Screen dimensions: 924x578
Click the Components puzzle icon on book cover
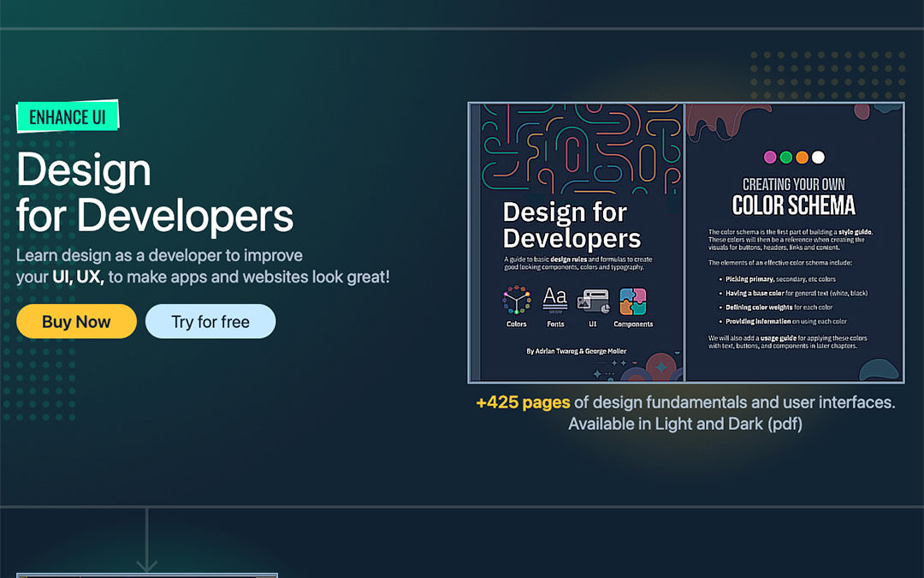(633, 301)
